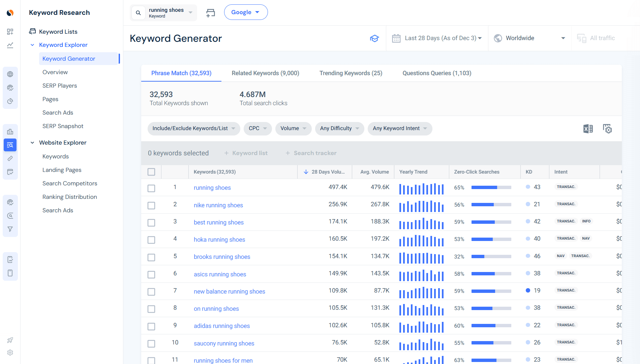Image resolution: width=640 pixels, height=364 pixels.
Task: Open the Worldwide location dropdown
Action: click(529, 38)
